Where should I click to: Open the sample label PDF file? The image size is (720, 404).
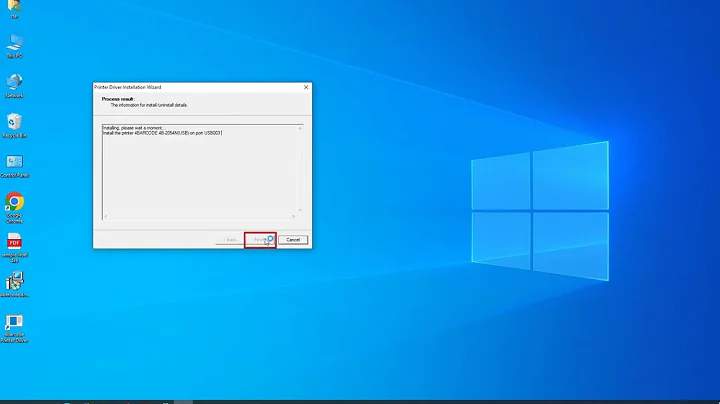pos(14,248)
